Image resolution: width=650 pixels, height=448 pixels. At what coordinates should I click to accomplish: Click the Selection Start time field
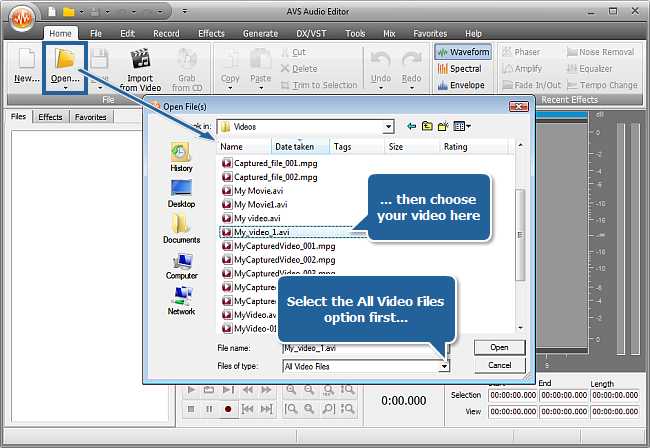pyautogui.click(x=513, y=395)
